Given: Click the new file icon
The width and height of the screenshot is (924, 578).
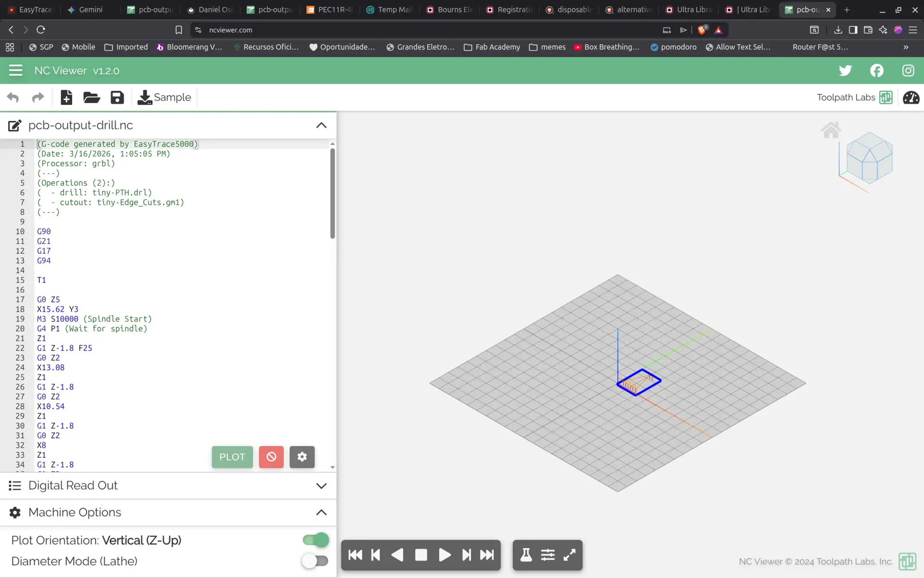Looking at the screenshot, I should tap(66, 97).
